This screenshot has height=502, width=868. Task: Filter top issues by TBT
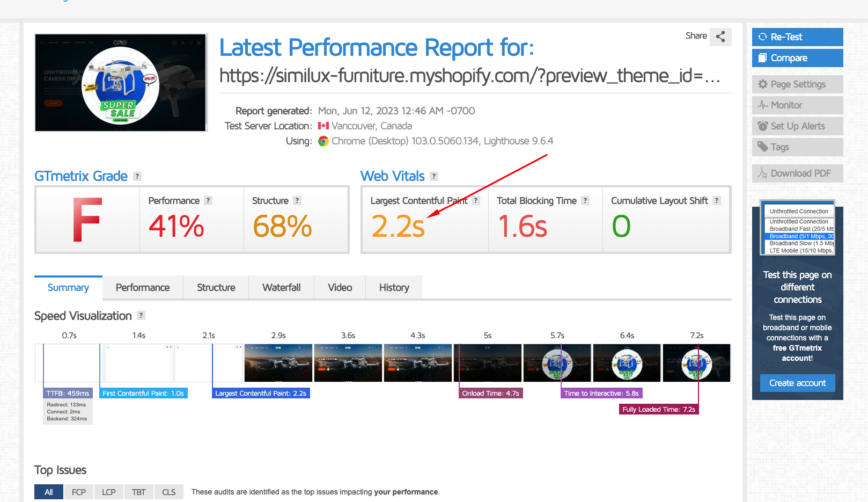click(x=139, y=492)
